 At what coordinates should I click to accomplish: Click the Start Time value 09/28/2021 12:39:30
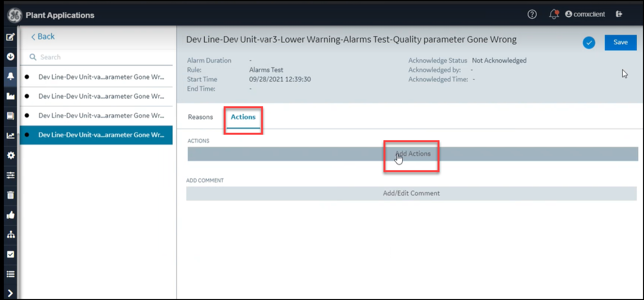(280, 79)
